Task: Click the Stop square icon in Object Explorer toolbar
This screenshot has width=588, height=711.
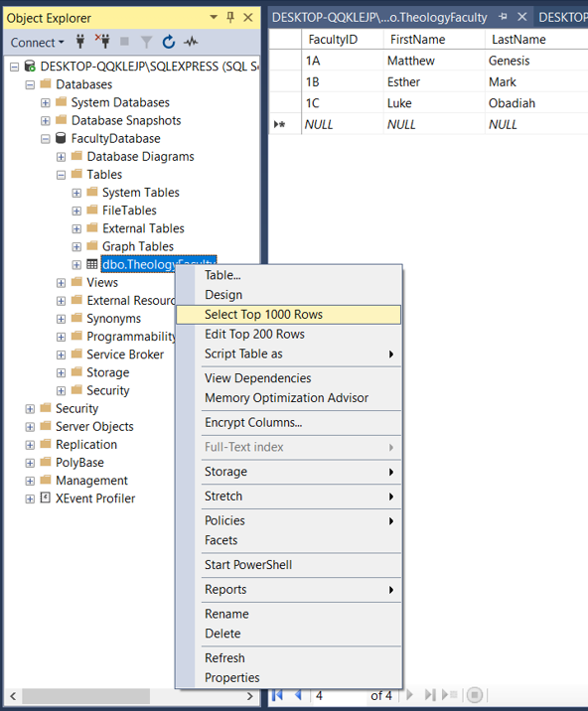Action: [x=124, y=42]
